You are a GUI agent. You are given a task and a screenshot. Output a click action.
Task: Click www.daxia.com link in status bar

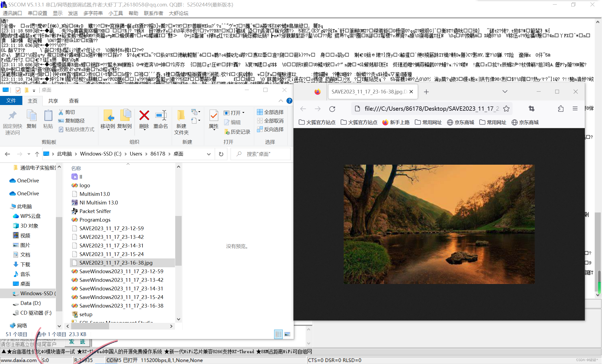[19, 360]
